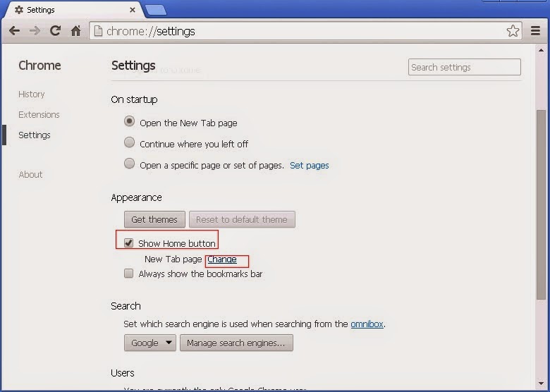Open History in the sidebar
The height and width of the screenshot is (392, 550).
[32, 94]
